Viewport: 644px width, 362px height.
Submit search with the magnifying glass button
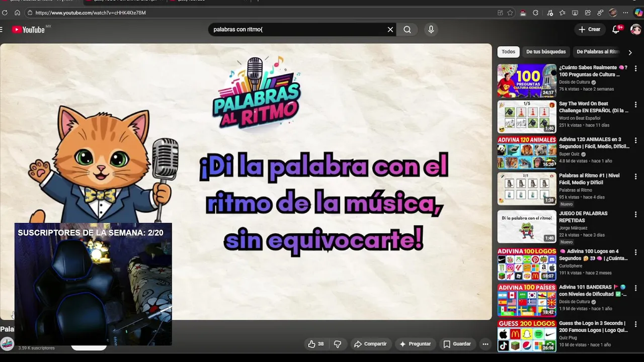point(407,30)
